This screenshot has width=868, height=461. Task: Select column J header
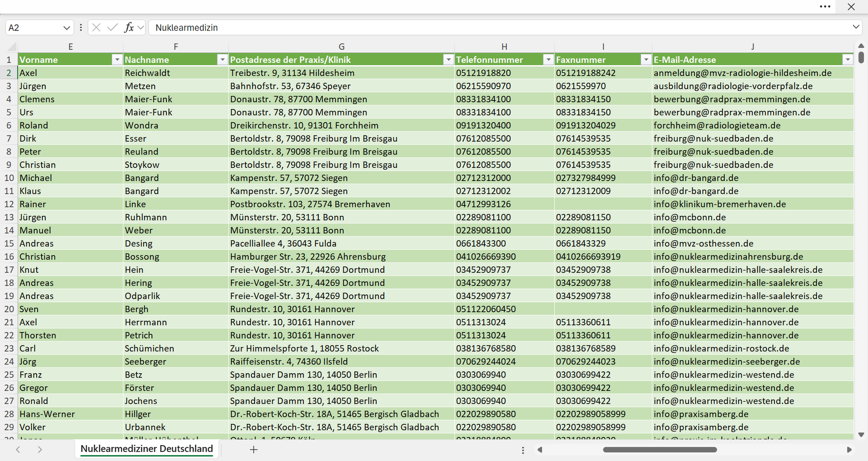(x=753, y=47)
